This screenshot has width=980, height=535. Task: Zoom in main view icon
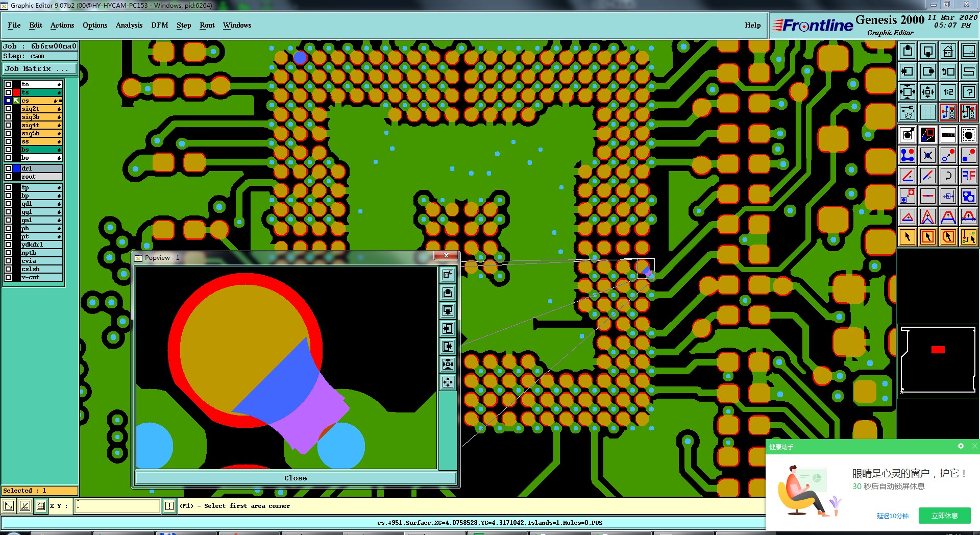point(908,92)
